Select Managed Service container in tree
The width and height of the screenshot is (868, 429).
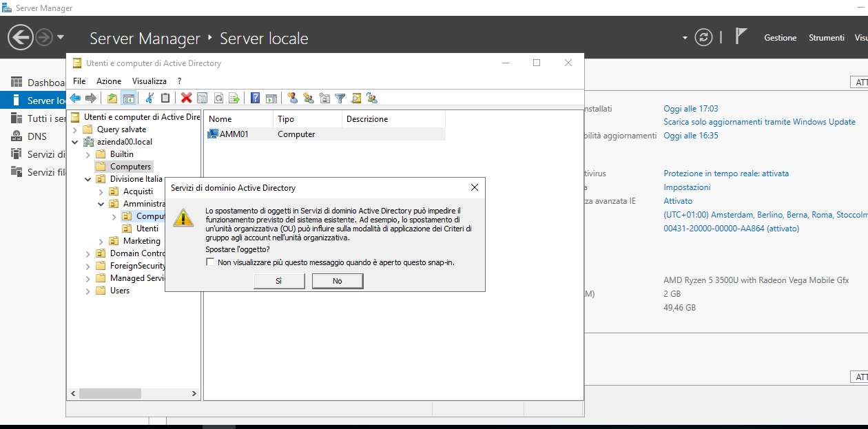tap(137, 278)
